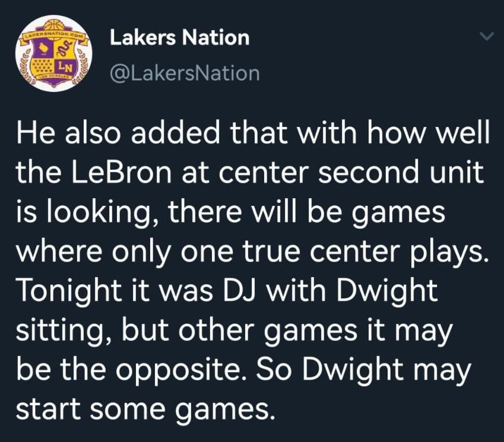
Task: Click the word "LeBron" in the tweet
Action: tap(122, 171)
